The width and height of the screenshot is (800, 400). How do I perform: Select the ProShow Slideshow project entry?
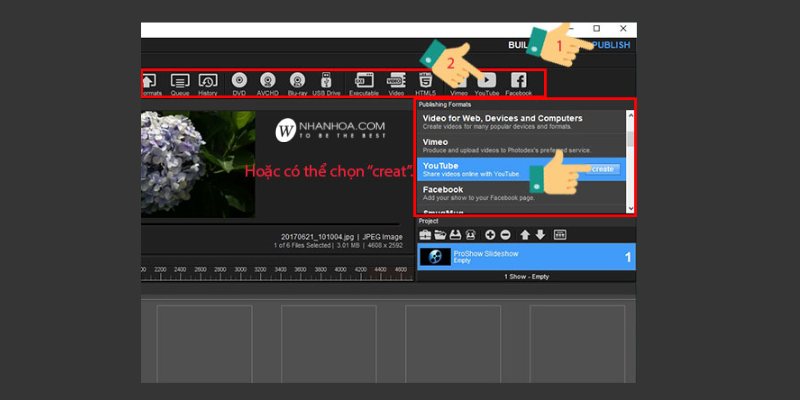pyautogui.click(x=527, y=257)
